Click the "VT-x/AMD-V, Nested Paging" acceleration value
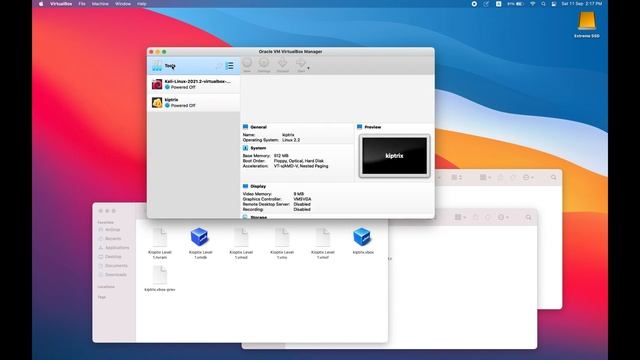Viewport: 640px width, 360px height. pos(301,166)
